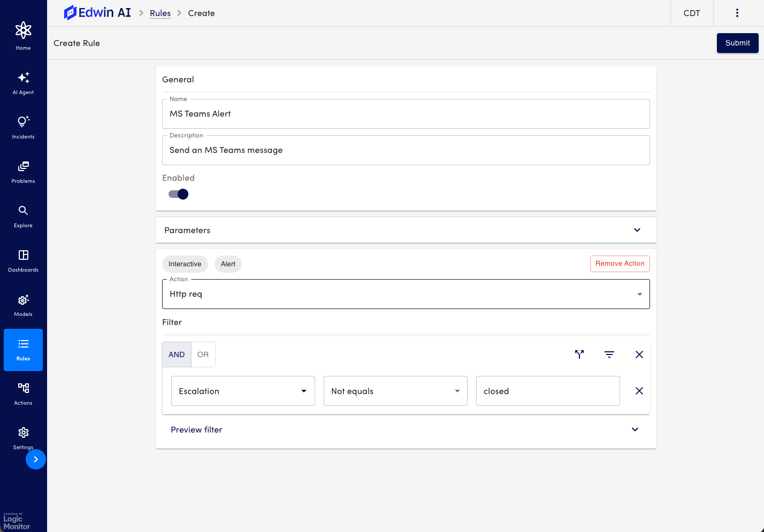The image size is (764, 532).
Task: Click the CDT timezone button
Action: [692, 13]
